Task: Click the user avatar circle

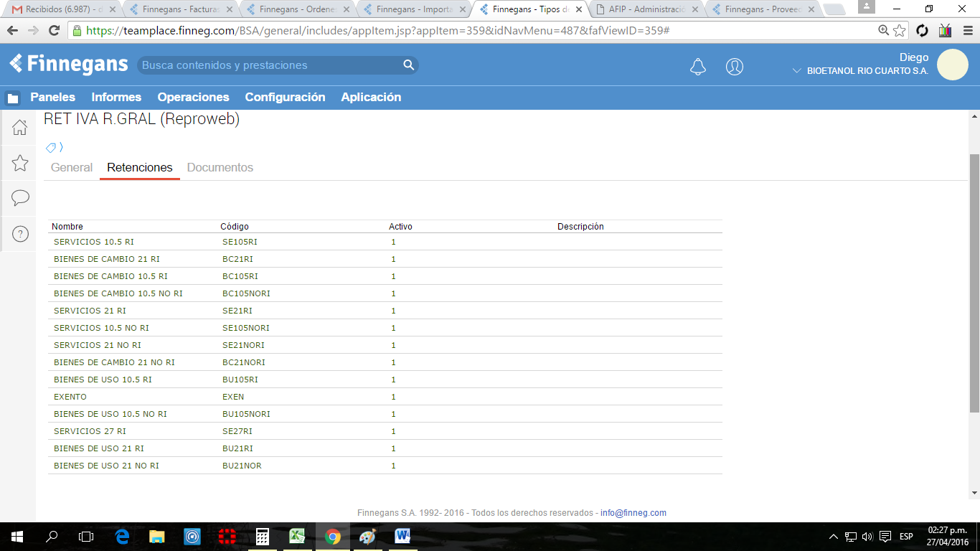Action: pyautogui.click(x=953, y=65)
